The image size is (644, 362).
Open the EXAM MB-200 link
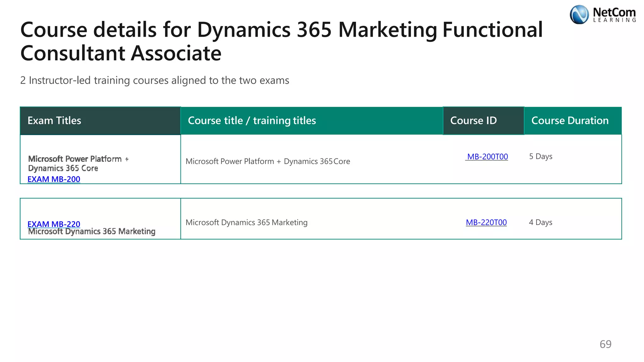[54, 179]
